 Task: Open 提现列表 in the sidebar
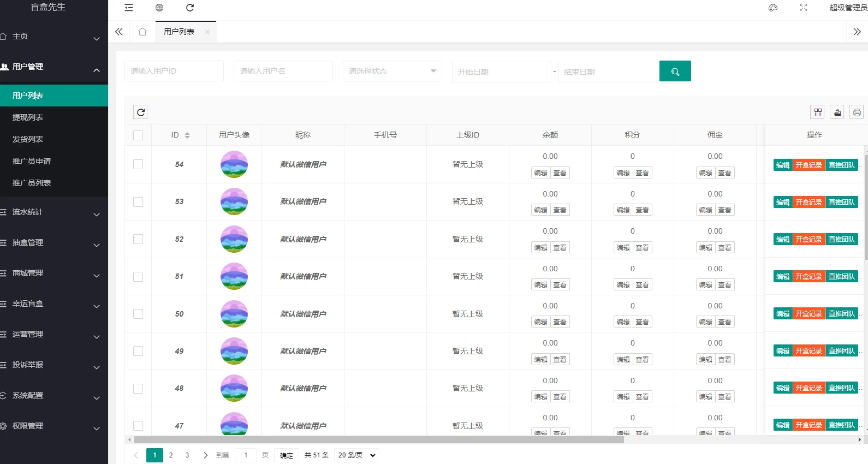click(28, 117)
